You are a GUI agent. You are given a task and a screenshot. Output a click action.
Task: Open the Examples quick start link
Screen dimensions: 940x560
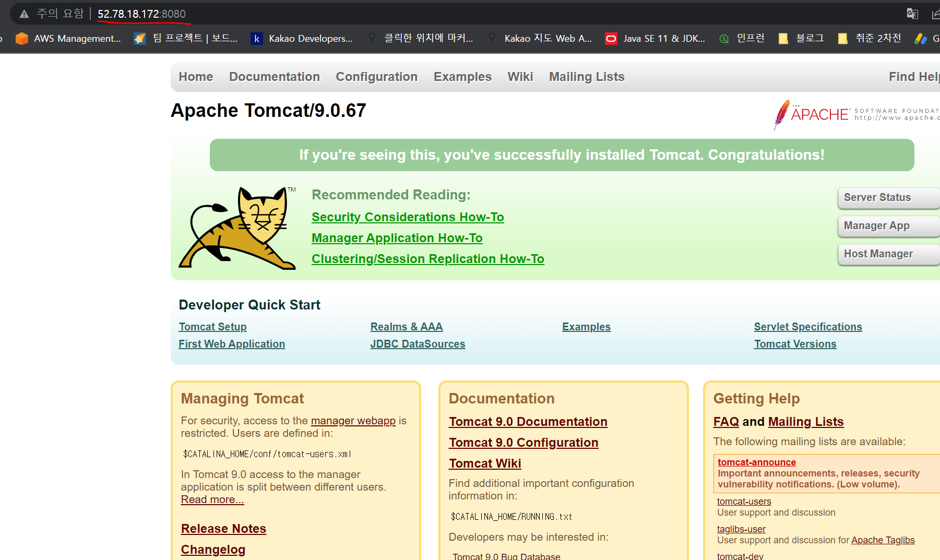(586, 327)
